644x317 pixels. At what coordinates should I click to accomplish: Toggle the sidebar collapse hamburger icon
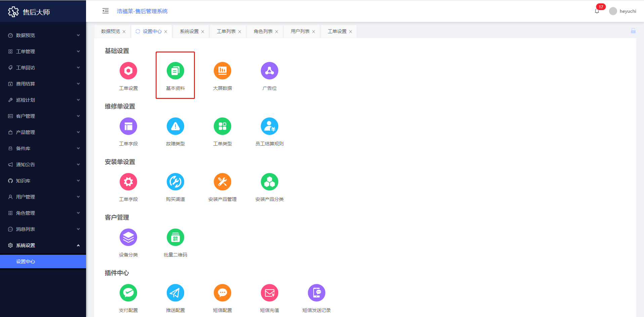pos(106,11)
